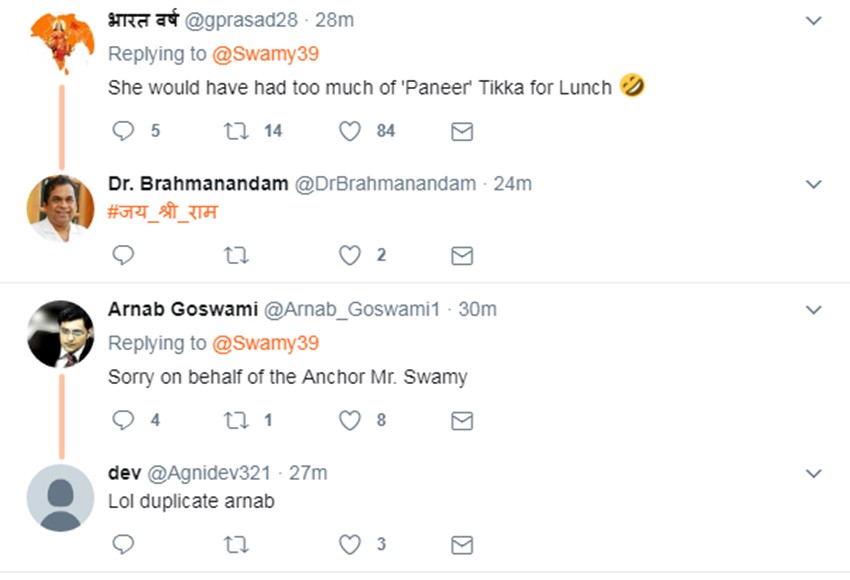Open more options on the @gprasad28 tweet
The image size is (850, 580).
814,21
